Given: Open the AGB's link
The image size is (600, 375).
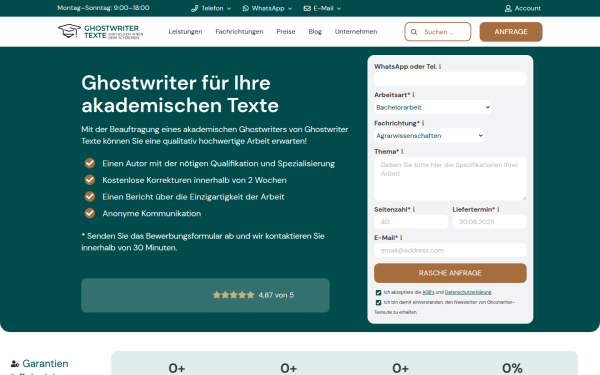Looking at the screenshot, I should (428, 292).
